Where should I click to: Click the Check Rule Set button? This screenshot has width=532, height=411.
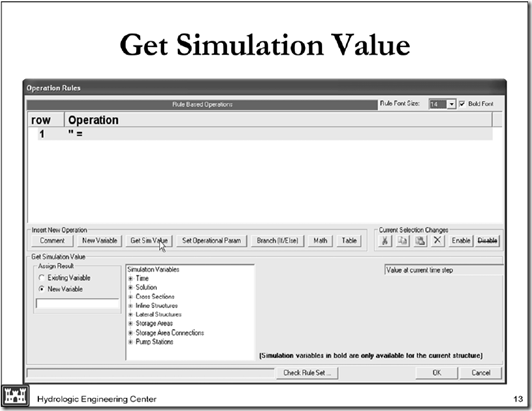(307, 373)
